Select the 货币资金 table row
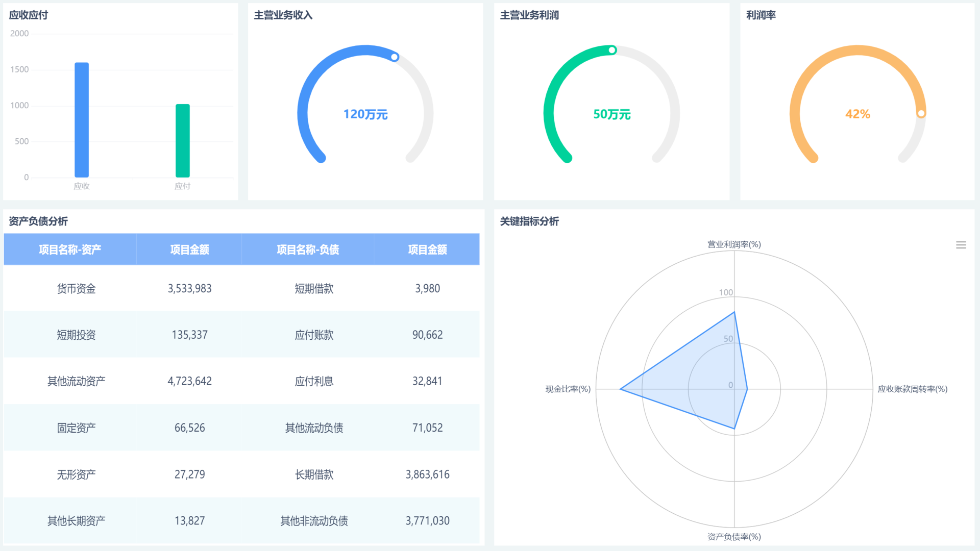Screen dimensions: 980x551 [76, 288]
